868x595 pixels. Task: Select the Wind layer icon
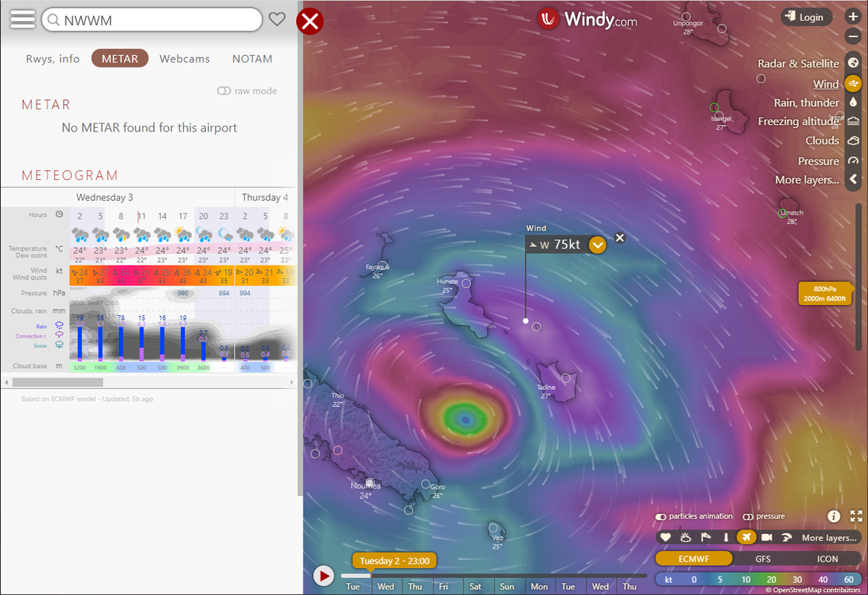pos(853,84)
